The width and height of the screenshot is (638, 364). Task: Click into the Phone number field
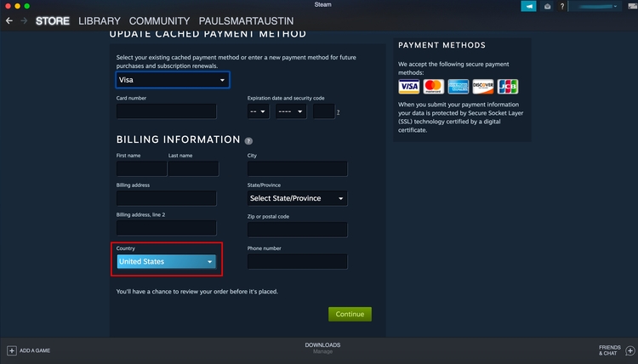click(298, 262)
